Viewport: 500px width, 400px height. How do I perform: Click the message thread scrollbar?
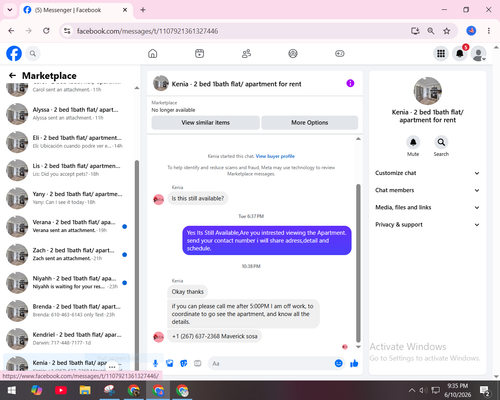coord(358,263)
